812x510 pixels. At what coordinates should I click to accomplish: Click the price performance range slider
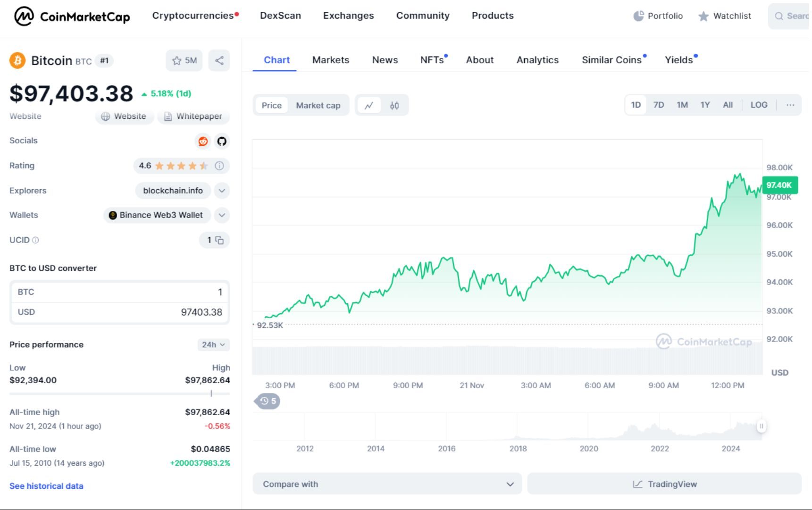pyautogui.click(x=211, y=393)
